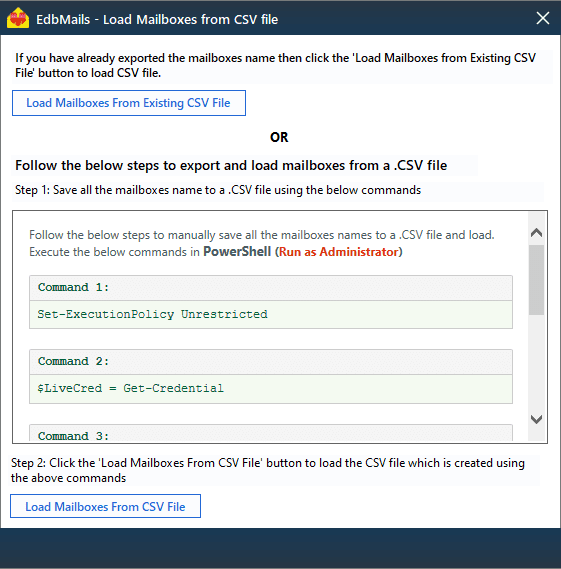The width and height of the screenshot is (561, 569).
Task: Click the 'Follow the below steps to export' heading
Action: pos(231,166)
